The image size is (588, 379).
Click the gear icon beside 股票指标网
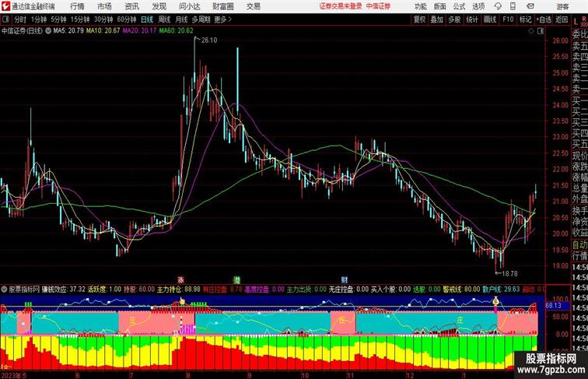[4, 290]
